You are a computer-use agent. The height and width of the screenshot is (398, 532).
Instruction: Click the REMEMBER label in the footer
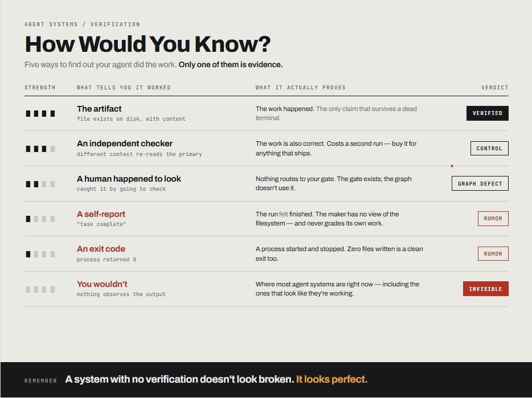pos(40,381)
